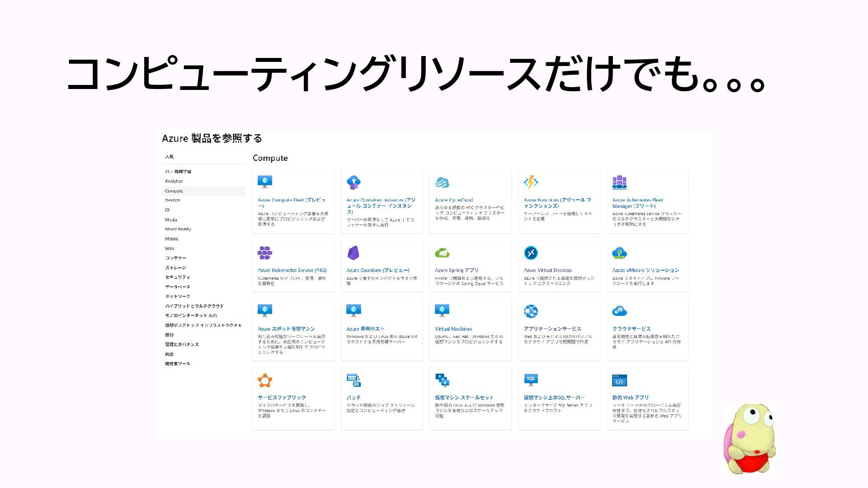This screenshot has height=488, width=868.
Task: Select AI + 機械学習 category
Action: point(178,172)
